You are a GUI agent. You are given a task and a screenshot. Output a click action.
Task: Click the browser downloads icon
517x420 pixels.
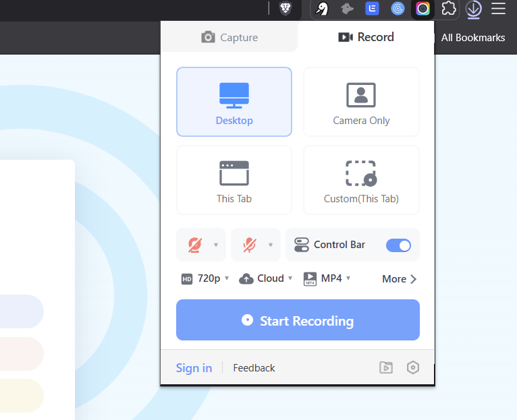[x=474, y=9]
